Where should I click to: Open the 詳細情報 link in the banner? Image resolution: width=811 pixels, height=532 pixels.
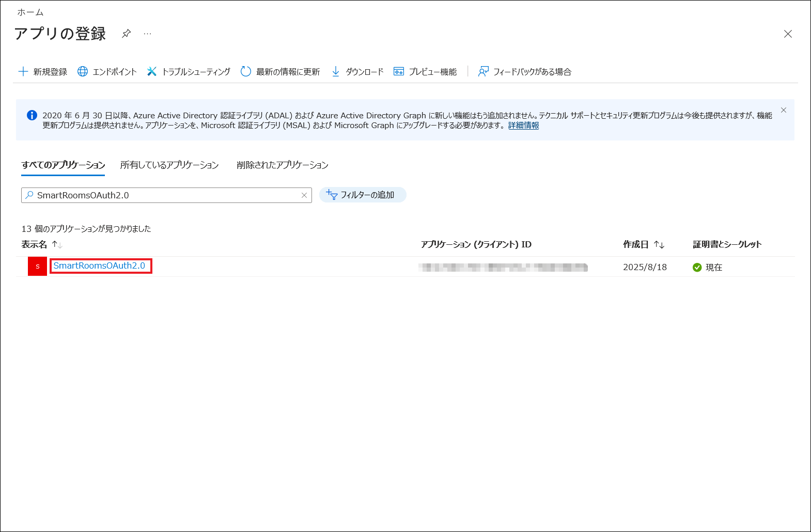coord(523,126)
